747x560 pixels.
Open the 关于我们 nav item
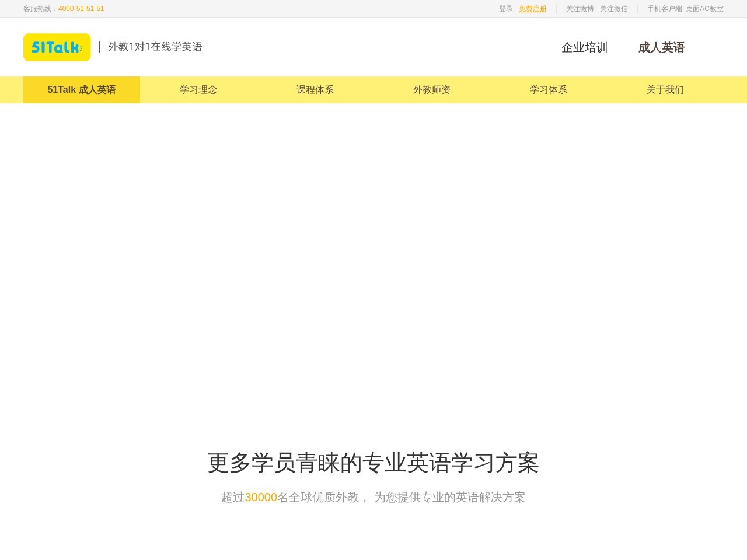point(665,90)
